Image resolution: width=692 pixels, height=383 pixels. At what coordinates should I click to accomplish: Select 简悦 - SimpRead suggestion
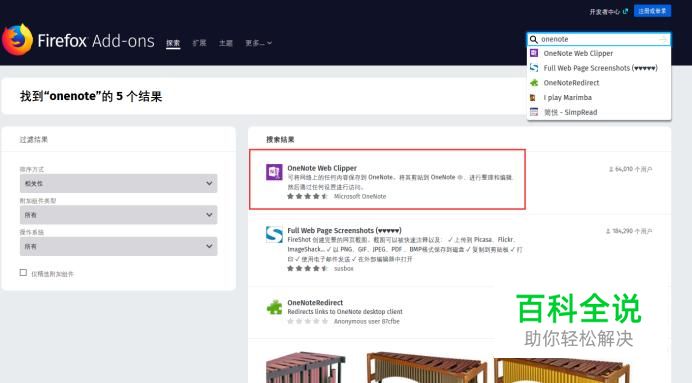click(x=599, y=112)
